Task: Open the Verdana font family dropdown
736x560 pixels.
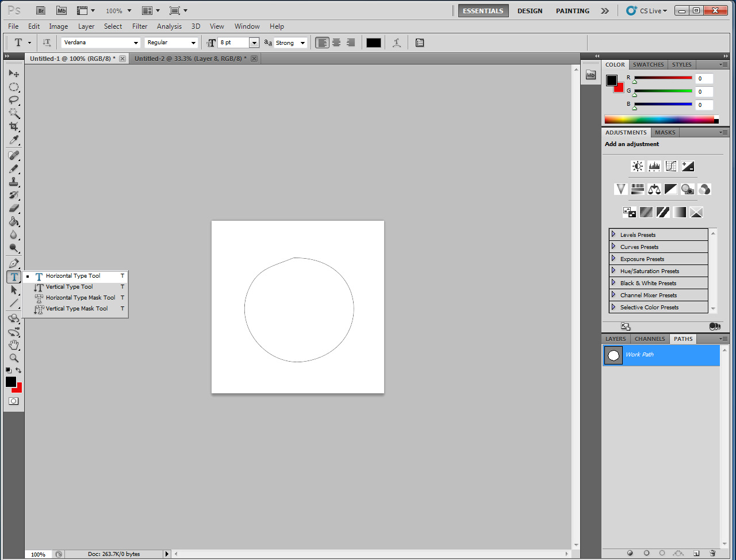Action: point(136,43)
